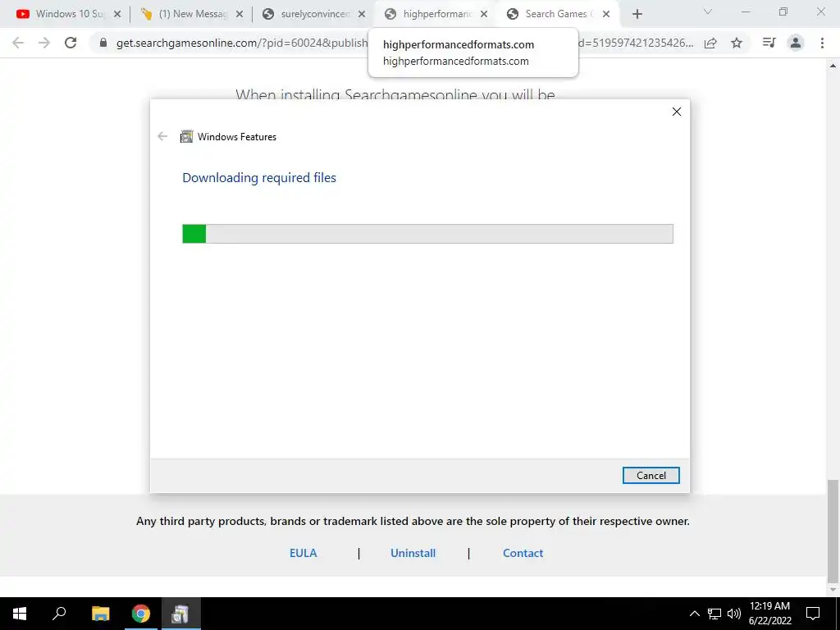Click back arrow in Windows Features dialog
This screenshot has height=630, width=840.
click(x=162, y=137)
